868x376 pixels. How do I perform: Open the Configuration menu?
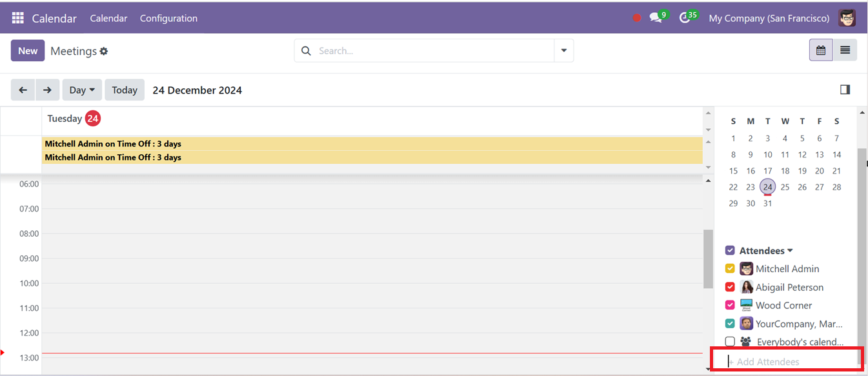coord(168,18)
